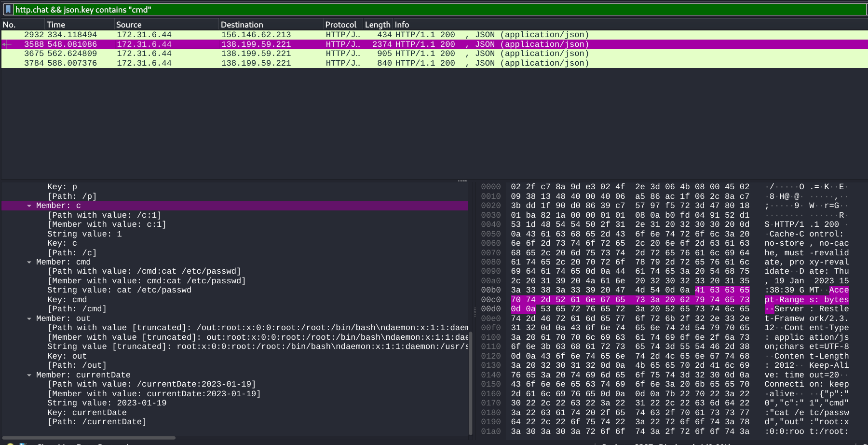Collapse the Member: c tree node
The height and width of the screenshot is (445, 868).
29,206
